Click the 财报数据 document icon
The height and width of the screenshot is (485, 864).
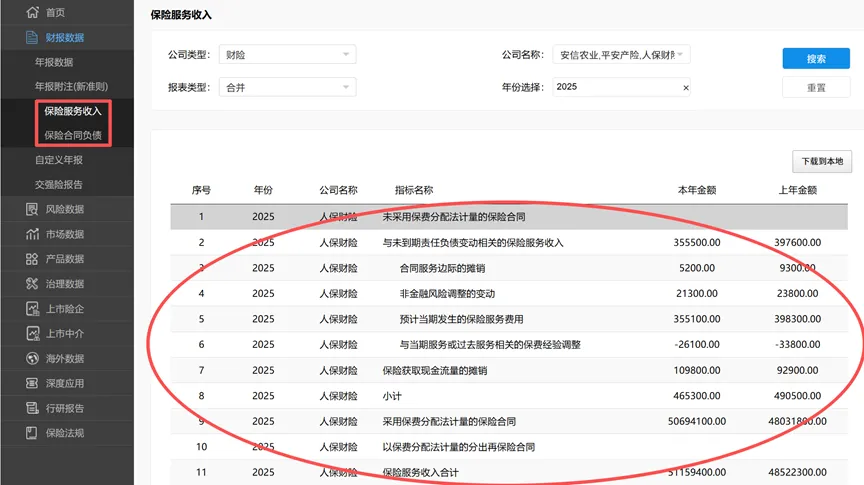click(x=32, y=37)
